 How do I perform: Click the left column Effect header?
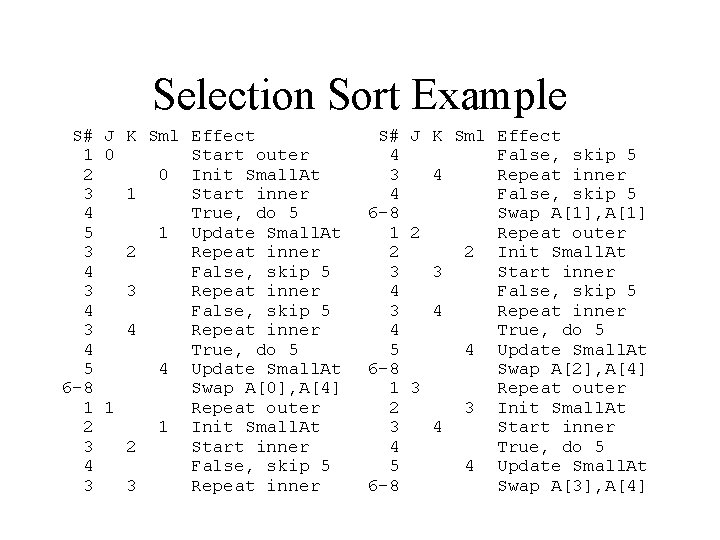click(223, 136)
